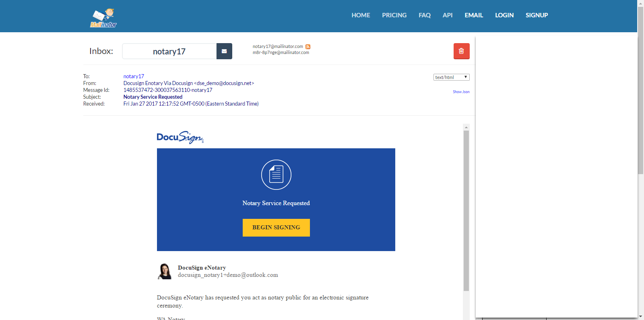The width and height of the screenshot is (644, 320).
Task: Click the Mailinator logo
Action: coord(103,18)
